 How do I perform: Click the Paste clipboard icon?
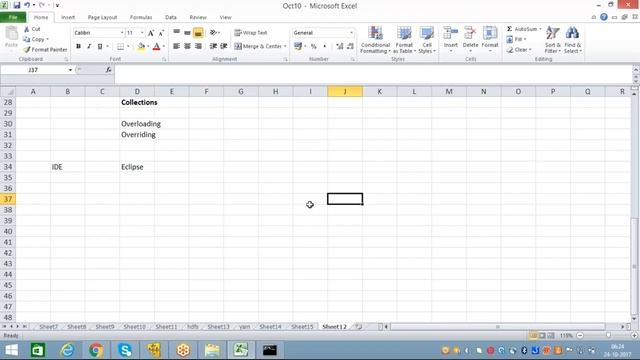click(11, 34)
